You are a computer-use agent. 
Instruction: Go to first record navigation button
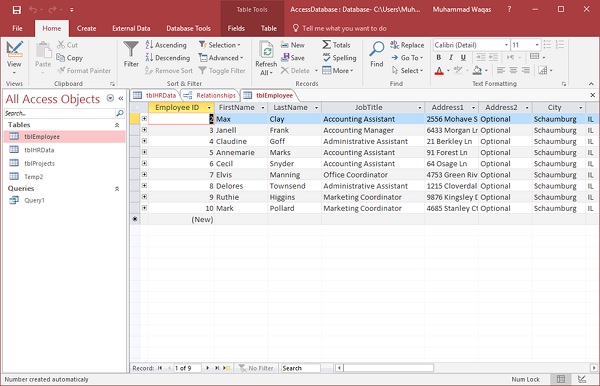pyautogui.click(x=160, y=368)
